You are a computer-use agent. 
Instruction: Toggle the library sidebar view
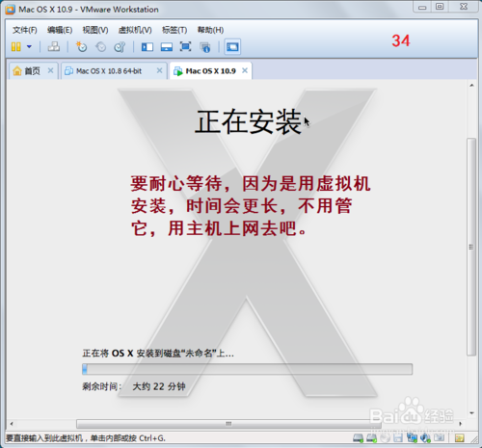coord(147,47)
